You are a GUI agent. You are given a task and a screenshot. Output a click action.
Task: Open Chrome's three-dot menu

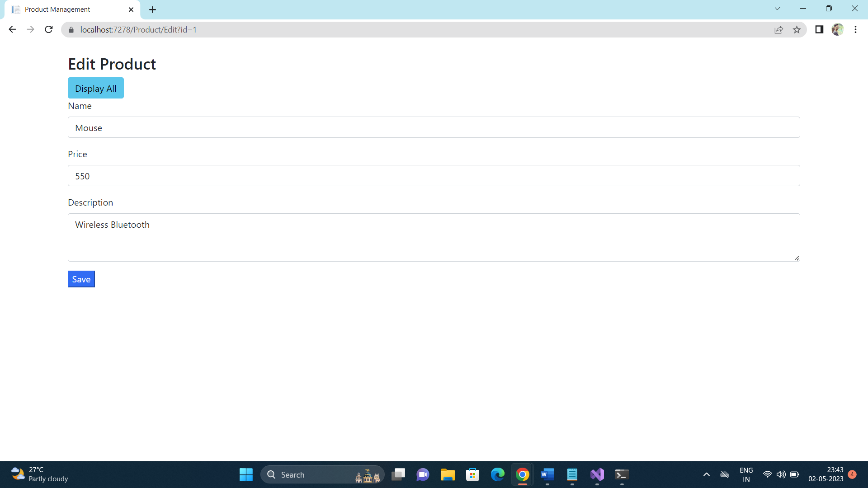click(855, 29)
